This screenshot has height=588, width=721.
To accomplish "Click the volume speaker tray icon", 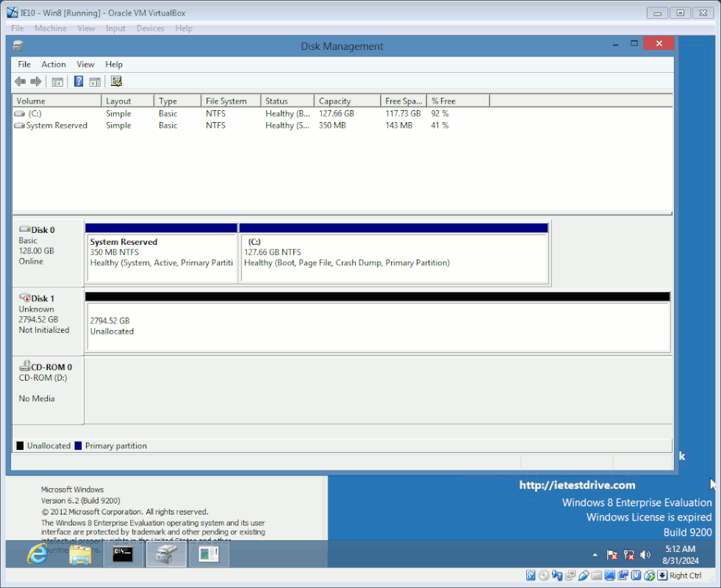I will [645, 555].
